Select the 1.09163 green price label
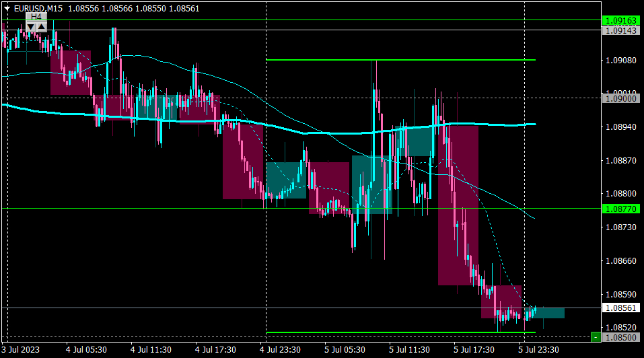The image size is (644, 358). tap(621, 21)
